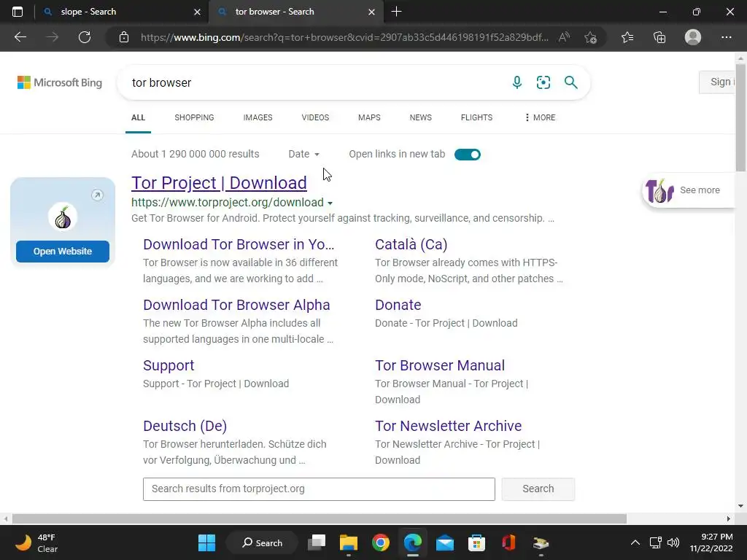747x560 pixels.
Task: Open Task View on the taskbar
Action: pos(317,542)
